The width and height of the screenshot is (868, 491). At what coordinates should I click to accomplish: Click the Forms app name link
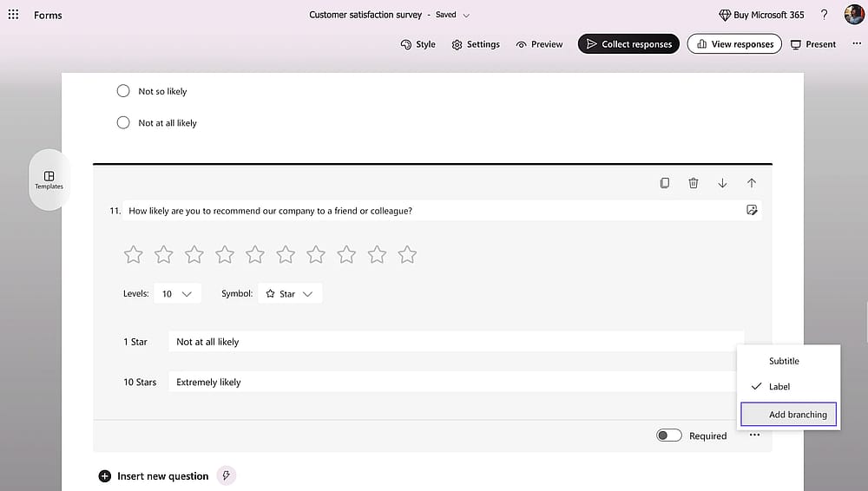click(x=48, y=15)
